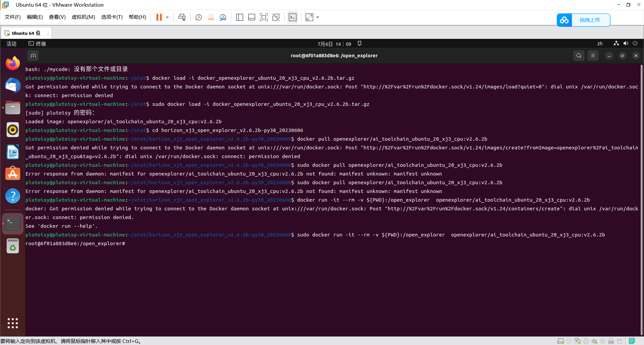644x345 pixels.
Task: Launch Thunderbird Mail from the dock
Action: tap(13, 85)
